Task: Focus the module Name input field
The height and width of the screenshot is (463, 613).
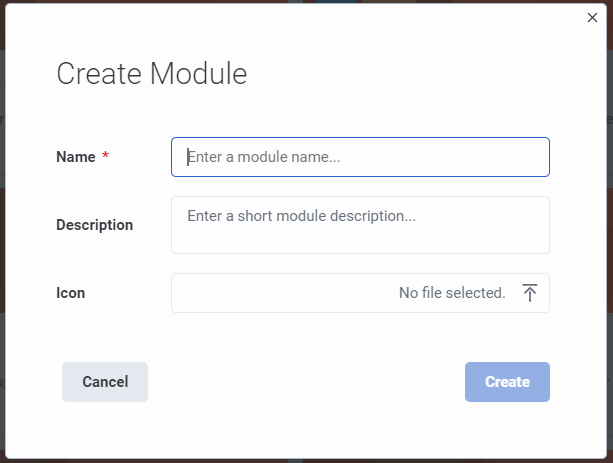Action: point(360,157)
